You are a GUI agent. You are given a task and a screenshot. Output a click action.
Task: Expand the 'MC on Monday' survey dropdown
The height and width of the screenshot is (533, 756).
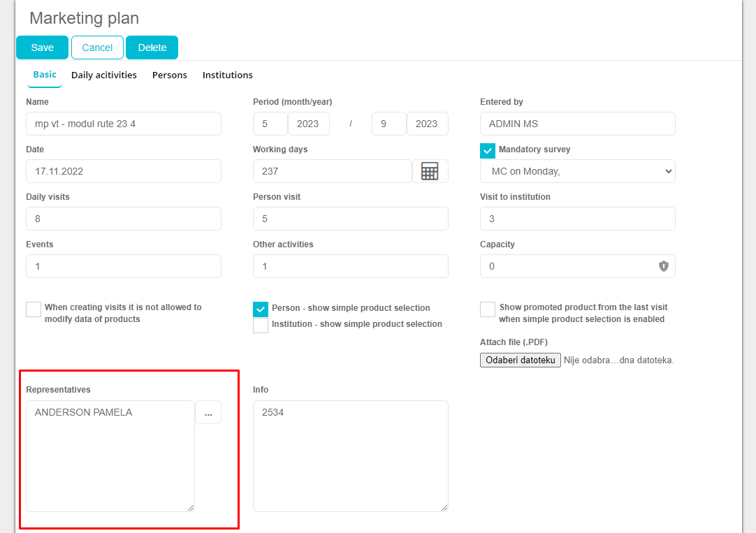577,171
